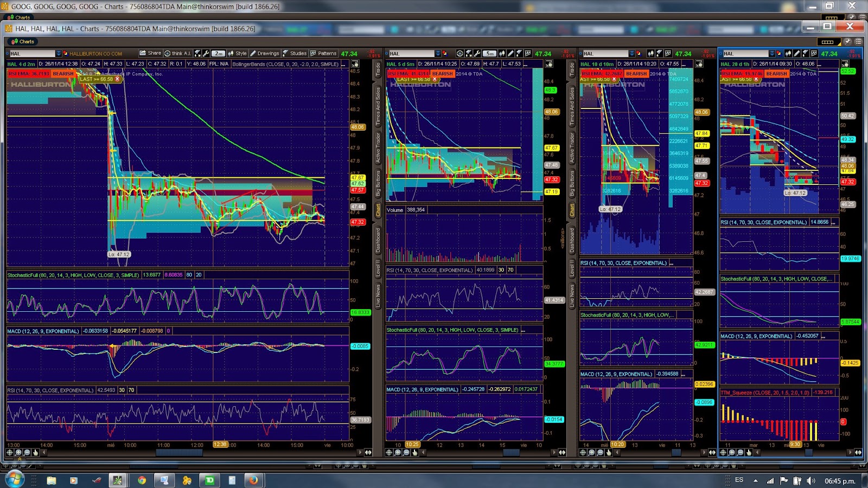Viewport: 868px width, 488px height.
Task: Click the Share button in first chart
Action: (x=150, y=53)
